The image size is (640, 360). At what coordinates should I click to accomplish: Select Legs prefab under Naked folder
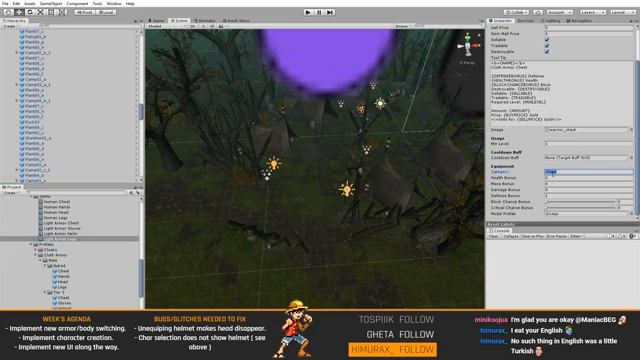point(60,287)
